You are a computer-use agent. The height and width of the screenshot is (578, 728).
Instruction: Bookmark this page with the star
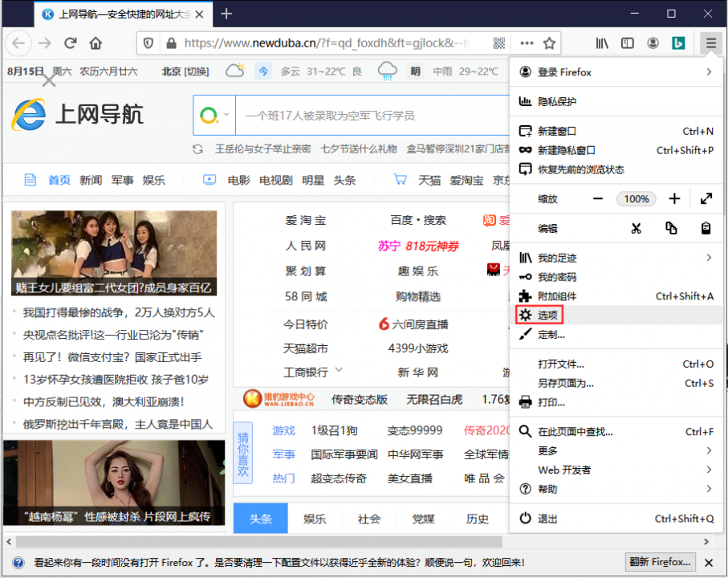coord(549,43)
